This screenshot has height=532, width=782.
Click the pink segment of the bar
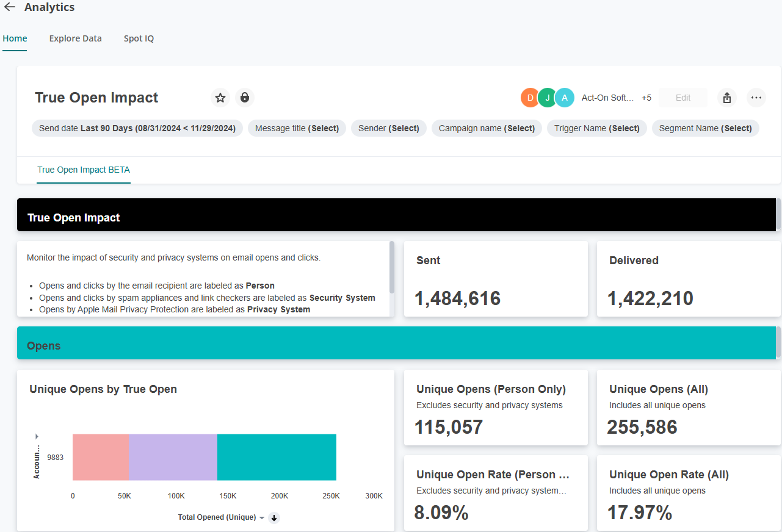point(101,457)
